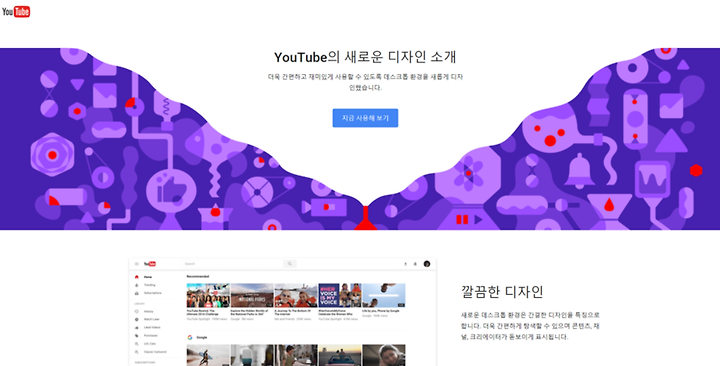Screen dimensions: 720x366
Task: Click the blue '지금 사용해 보기' button
Action: coord(365,118)
